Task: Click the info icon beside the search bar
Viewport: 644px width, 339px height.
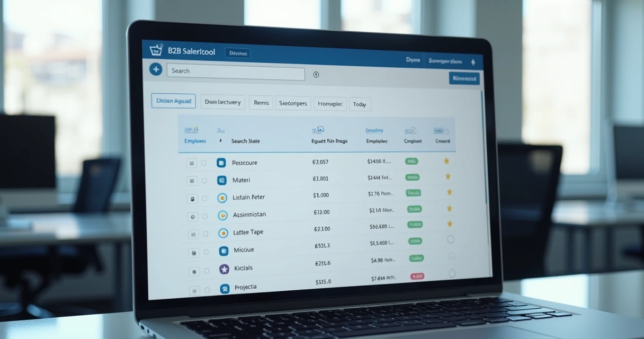Action: (316, 75)
